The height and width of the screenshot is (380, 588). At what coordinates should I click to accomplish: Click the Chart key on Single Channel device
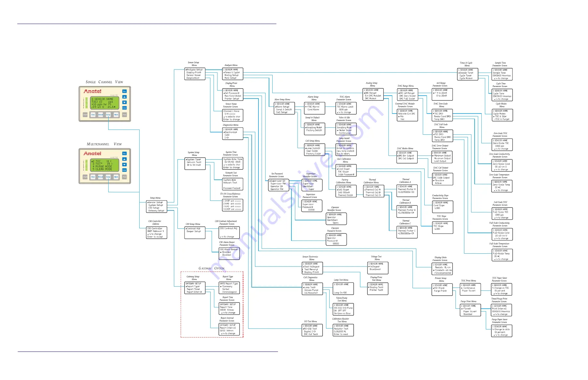(85, 115)
